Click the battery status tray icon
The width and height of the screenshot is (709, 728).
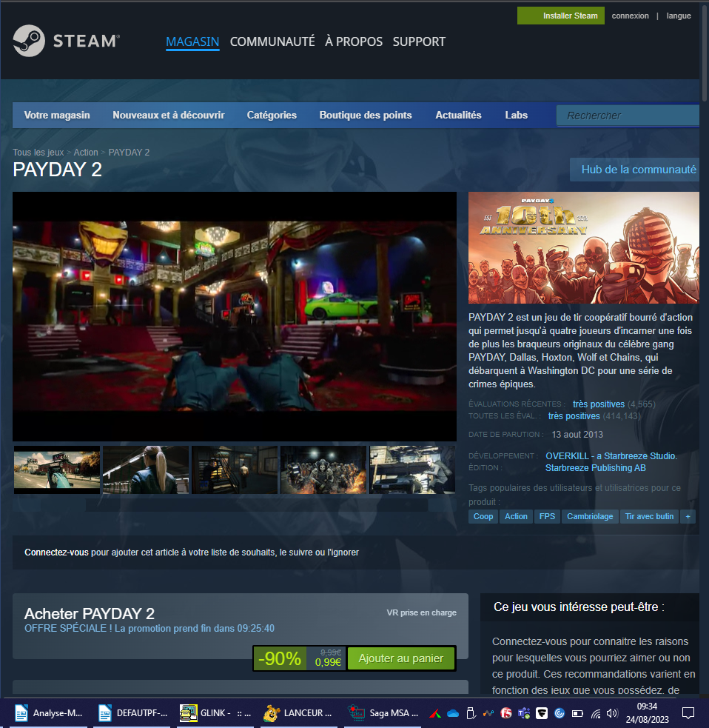[577, 713]
